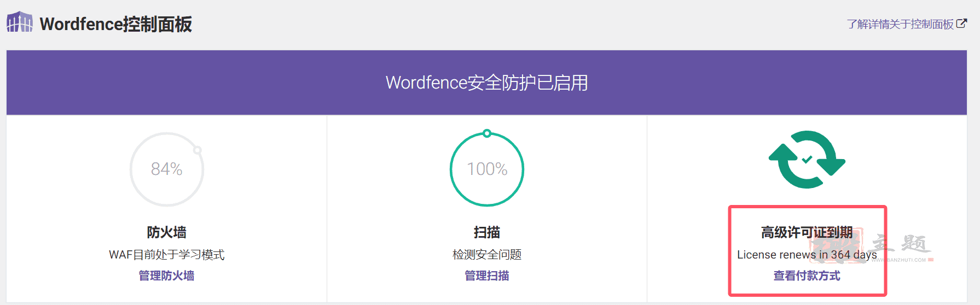Click the Wordfence fence logo icon
Viewport: 980px width, 305px height.
(20, 22)
